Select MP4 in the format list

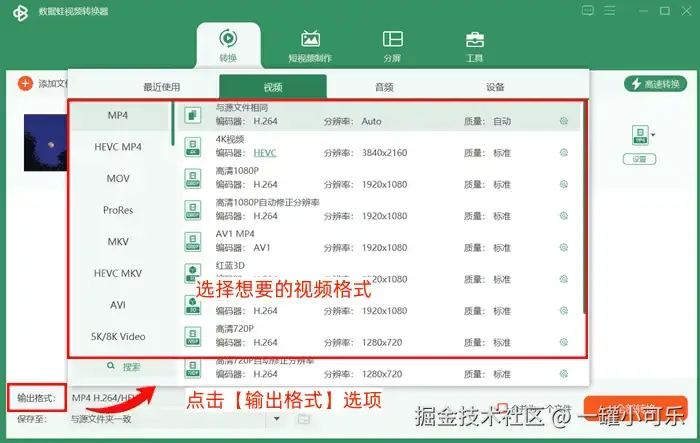118,115
